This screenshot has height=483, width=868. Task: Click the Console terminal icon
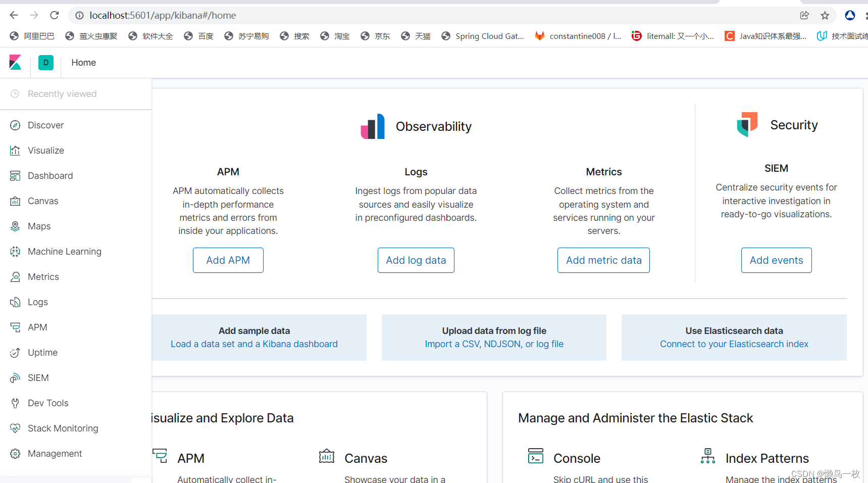point(536,456)
